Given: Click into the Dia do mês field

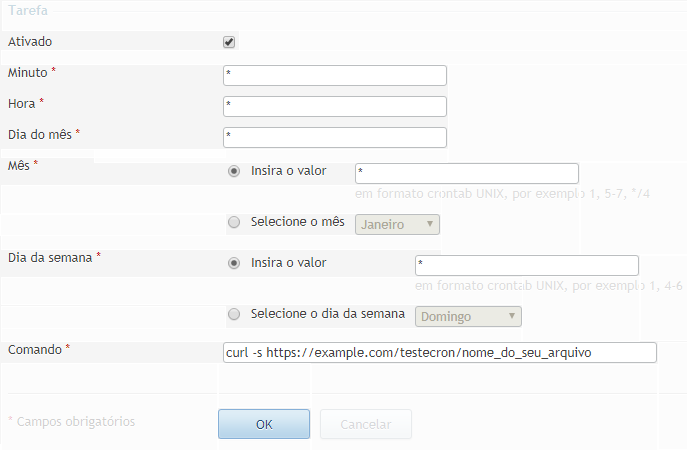Looking at the screenshot, I should 335,138.
